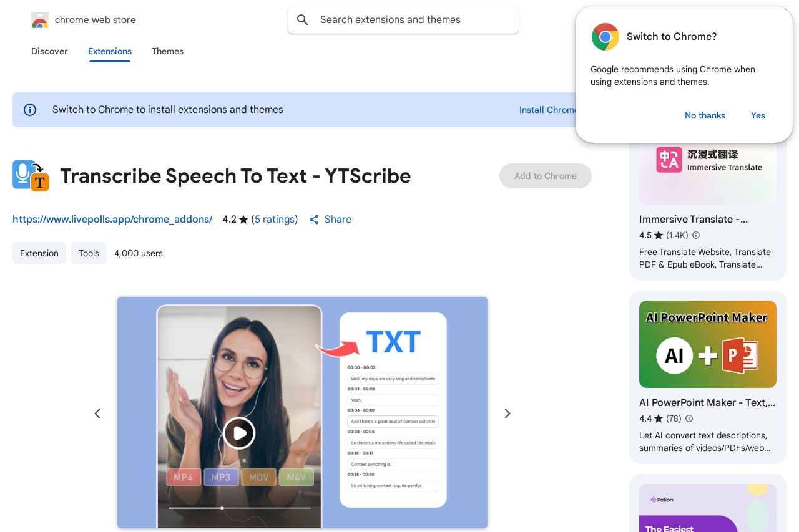
Task: Click the Chrome Web Store logo
Action: click(40, 20)
